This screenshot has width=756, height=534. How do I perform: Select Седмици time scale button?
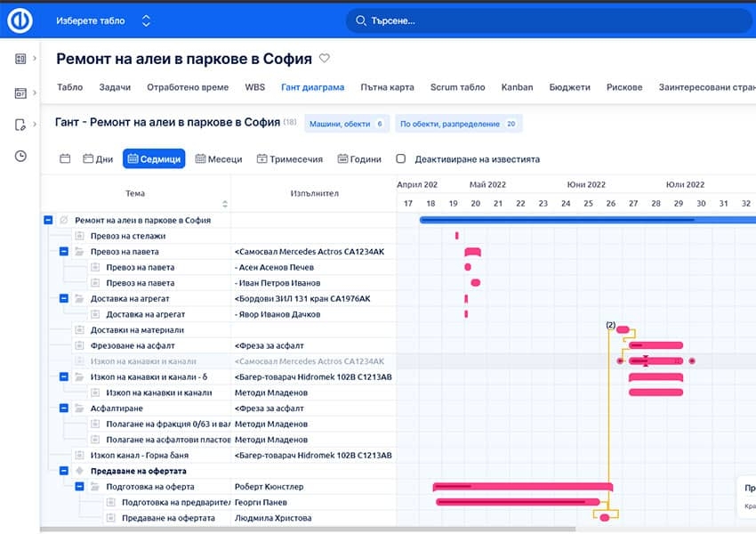[154, 158]
